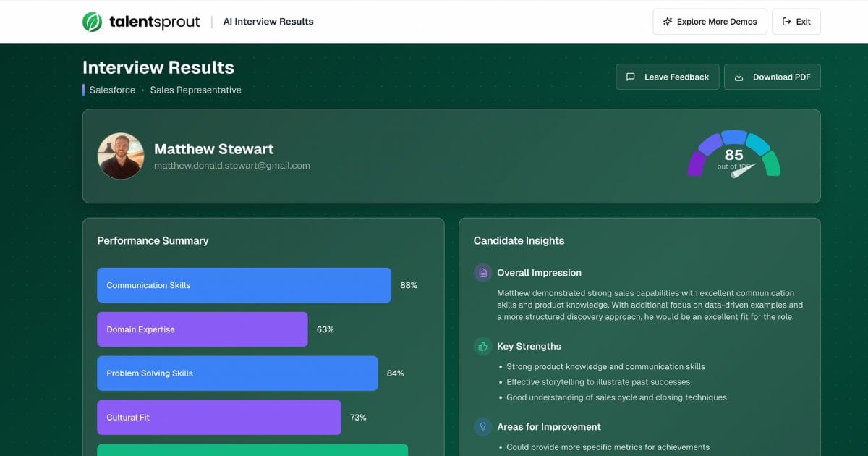Click bullet 'Could provide more specific metrics'
868x456 pixels.
click(608, 447)
